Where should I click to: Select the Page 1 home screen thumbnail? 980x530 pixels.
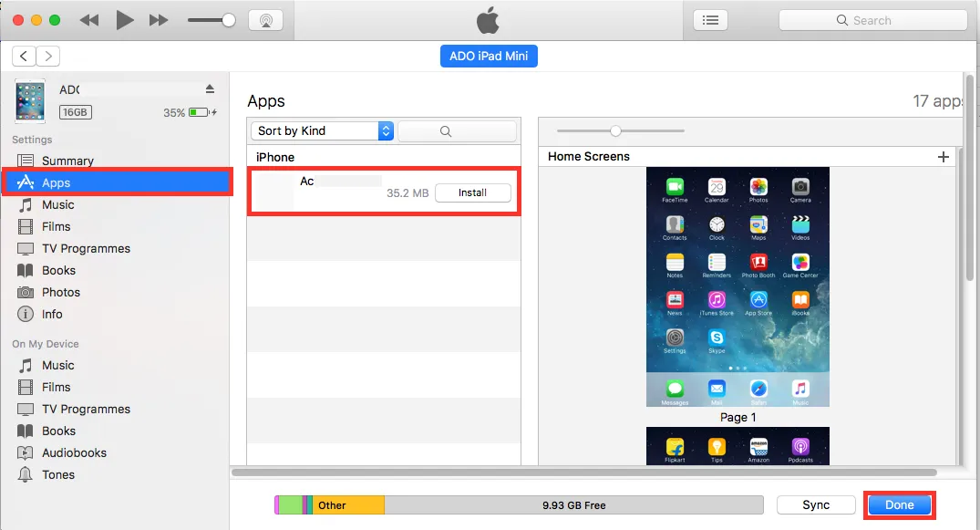(738, 286)
